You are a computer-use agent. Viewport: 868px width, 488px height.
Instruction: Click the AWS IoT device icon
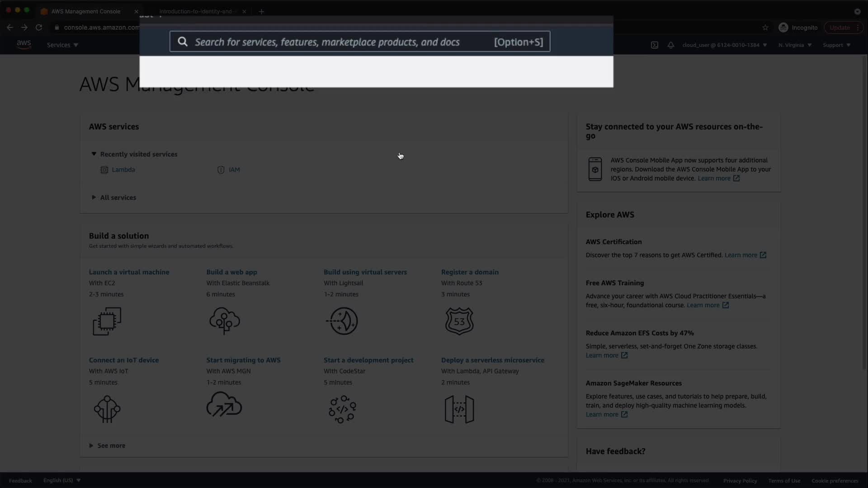pyautogui.click(x=107, y=409)
